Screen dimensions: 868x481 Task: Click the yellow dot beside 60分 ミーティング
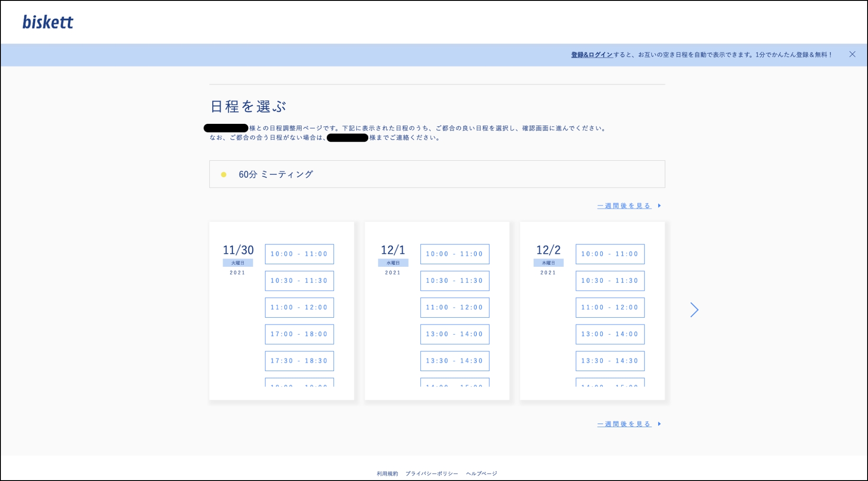pos(224,174)
